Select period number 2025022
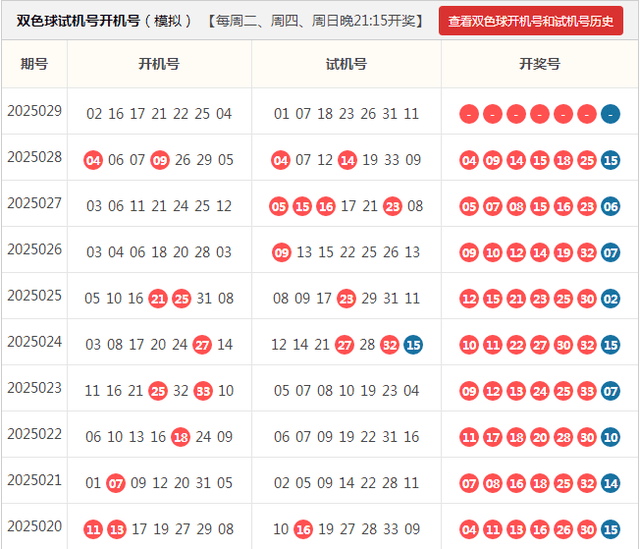 (35, 434)
